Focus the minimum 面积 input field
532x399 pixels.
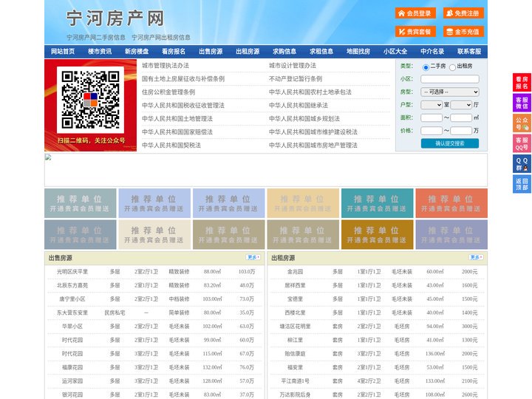[432, 117]
